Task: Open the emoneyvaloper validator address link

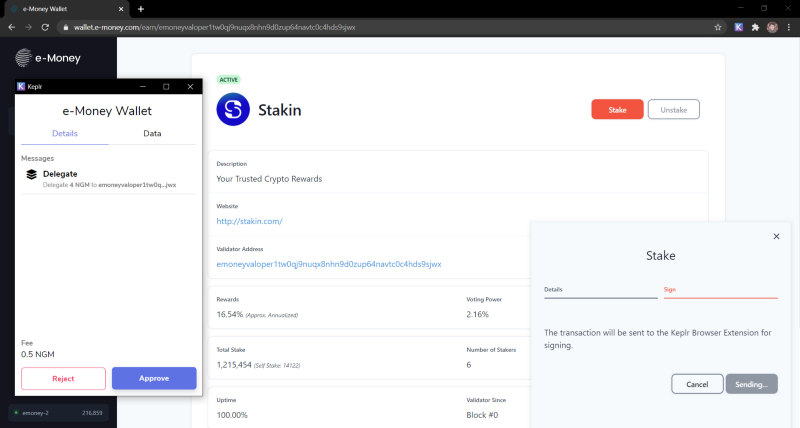Action: point(329,264)
